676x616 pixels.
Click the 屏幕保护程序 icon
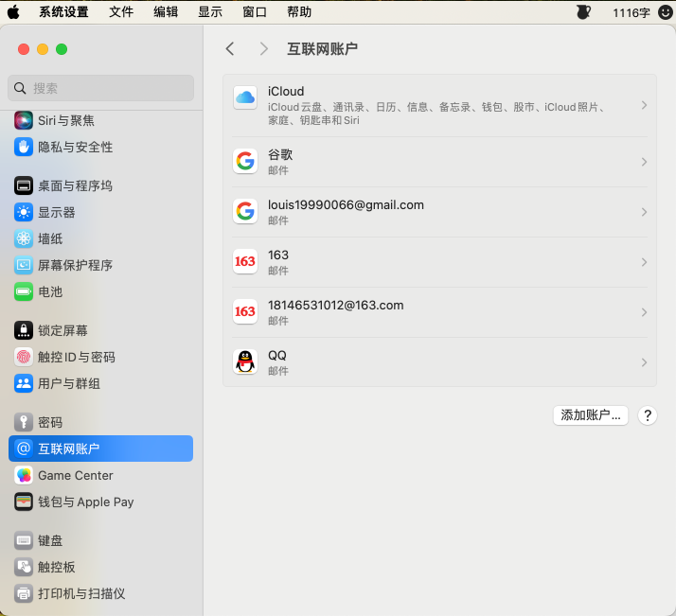click(x=24, y=265)
